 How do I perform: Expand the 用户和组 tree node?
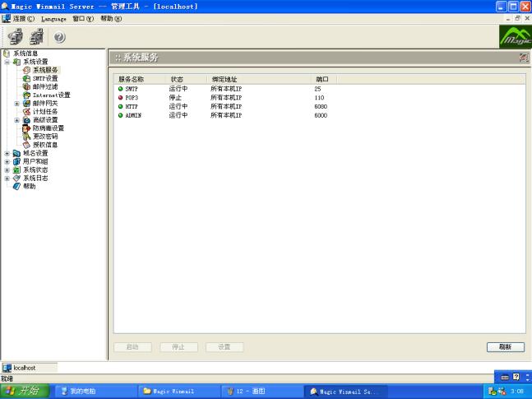(7, 161)
